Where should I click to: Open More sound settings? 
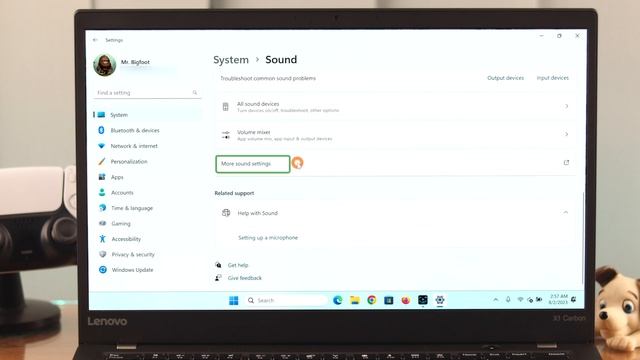click(246, 164)
